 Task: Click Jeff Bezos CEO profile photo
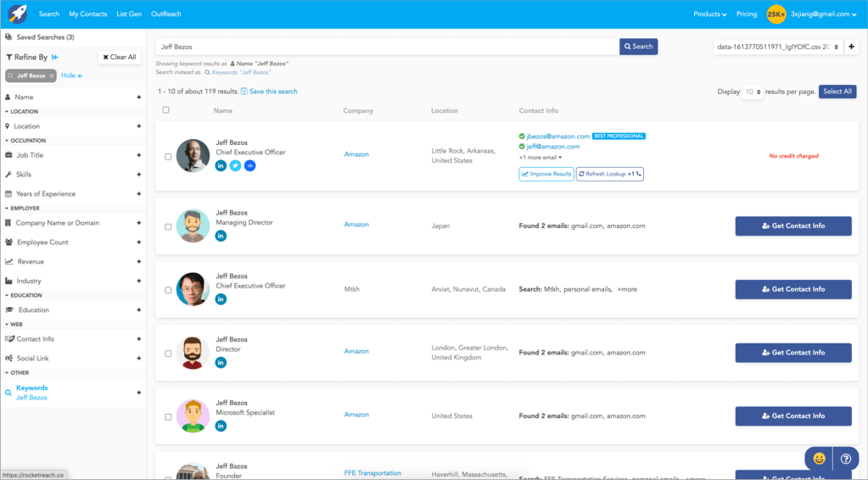click(x=193, y=155)
